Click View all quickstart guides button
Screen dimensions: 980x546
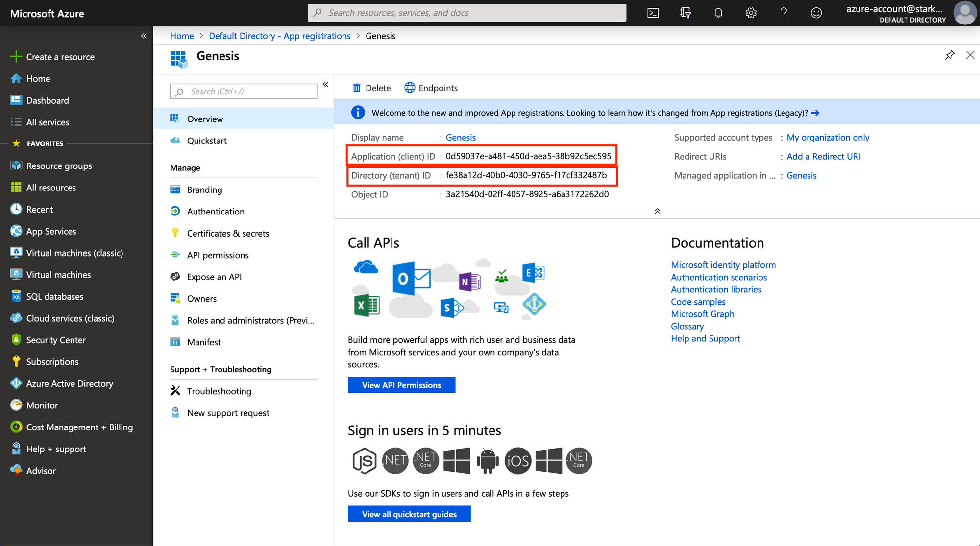[x=409, y=514]
